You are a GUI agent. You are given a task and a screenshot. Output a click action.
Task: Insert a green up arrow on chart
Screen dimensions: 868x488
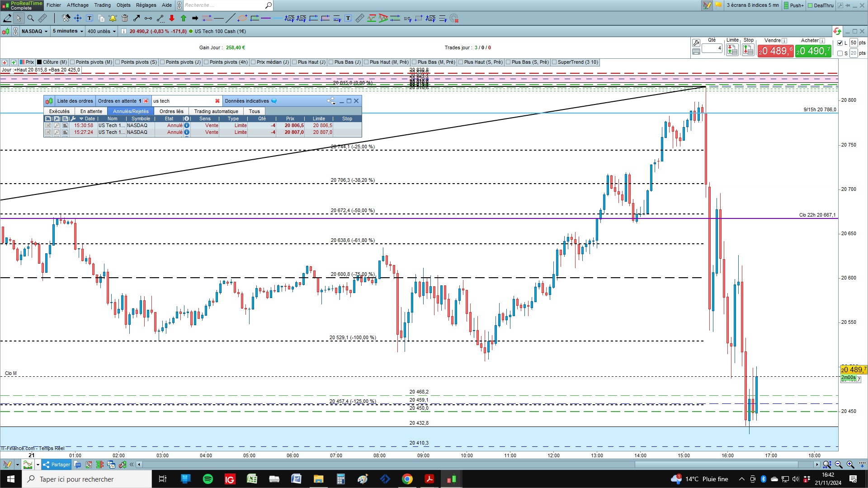pyautogui.click(x=184, y=18)
